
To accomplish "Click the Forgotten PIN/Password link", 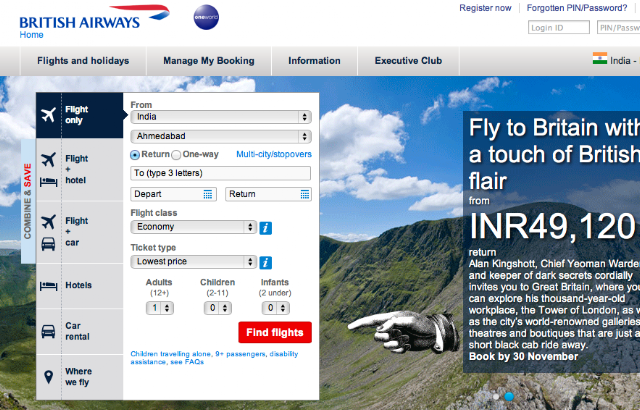I will pyautogui.click(x=577, y=8).
